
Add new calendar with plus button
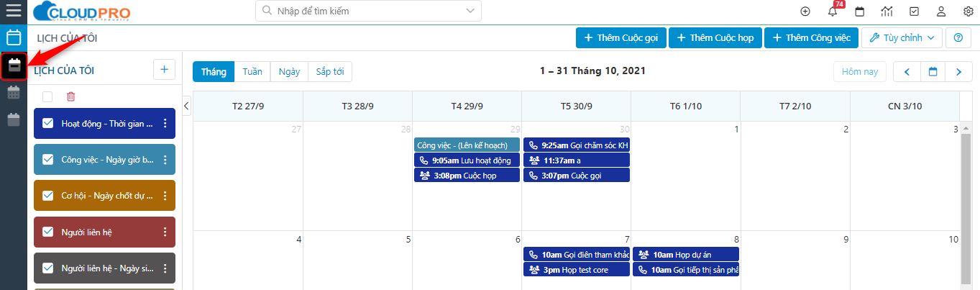(x=164, y=70)
